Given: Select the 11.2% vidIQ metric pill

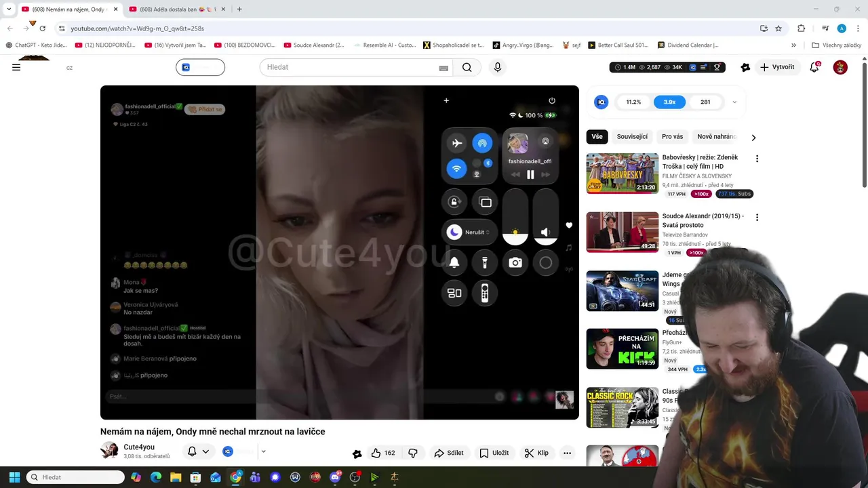Looking at the screenshot, I should tap(633, 102).
